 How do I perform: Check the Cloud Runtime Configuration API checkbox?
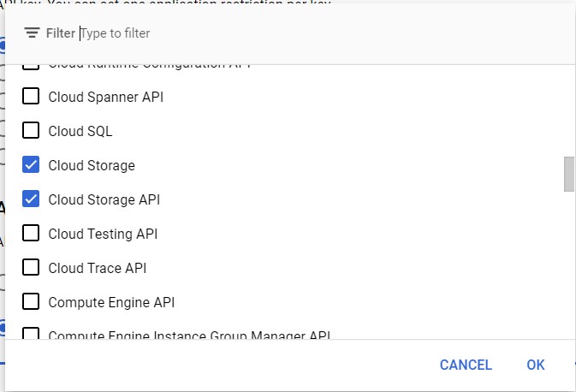31,65
